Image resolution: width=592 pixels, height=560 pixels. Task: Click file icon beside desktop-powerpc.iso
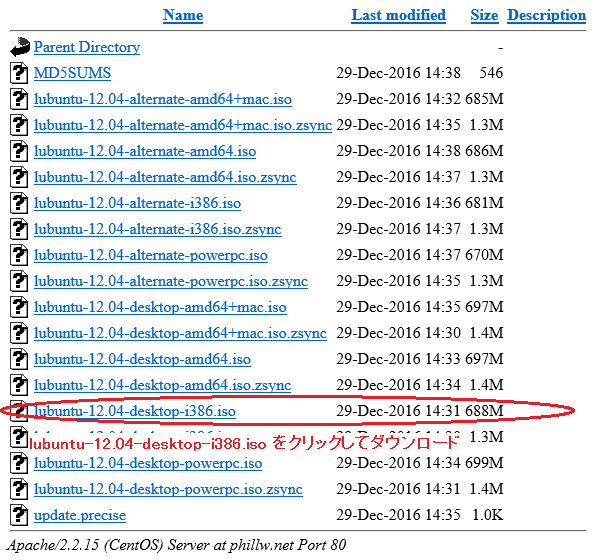click(19, 463)
